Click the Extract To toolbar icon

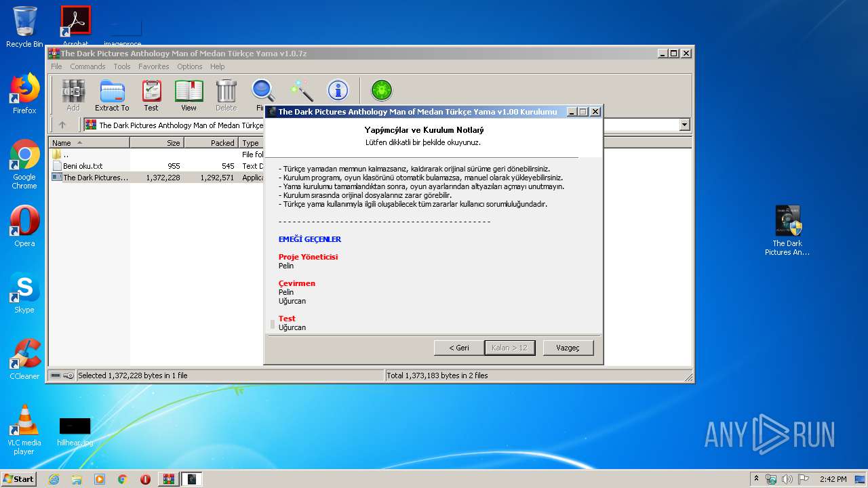112,95
